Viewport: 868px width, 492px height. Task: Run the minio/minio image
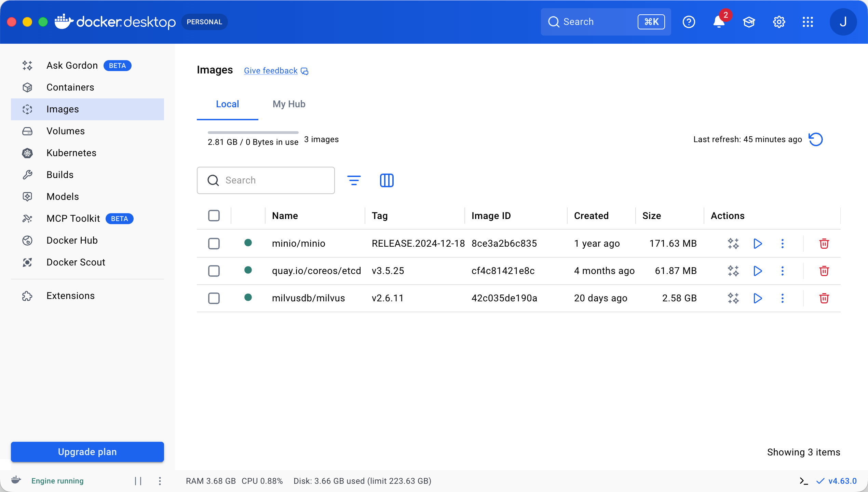758,244
